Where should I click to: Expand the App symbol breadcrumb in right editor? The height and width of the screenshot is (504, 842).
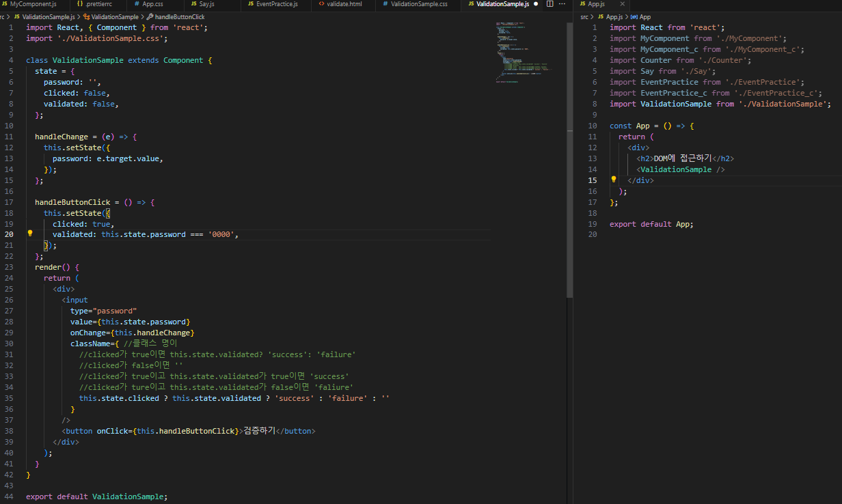644,16
